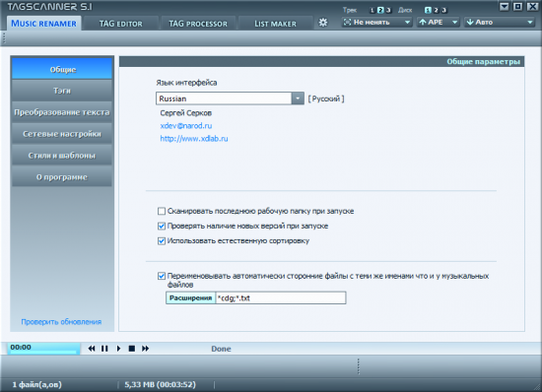Image resolution: width=542 pixels, height=392 pixels.
Task: Select track digits option 2
Action: coord(380,10)
